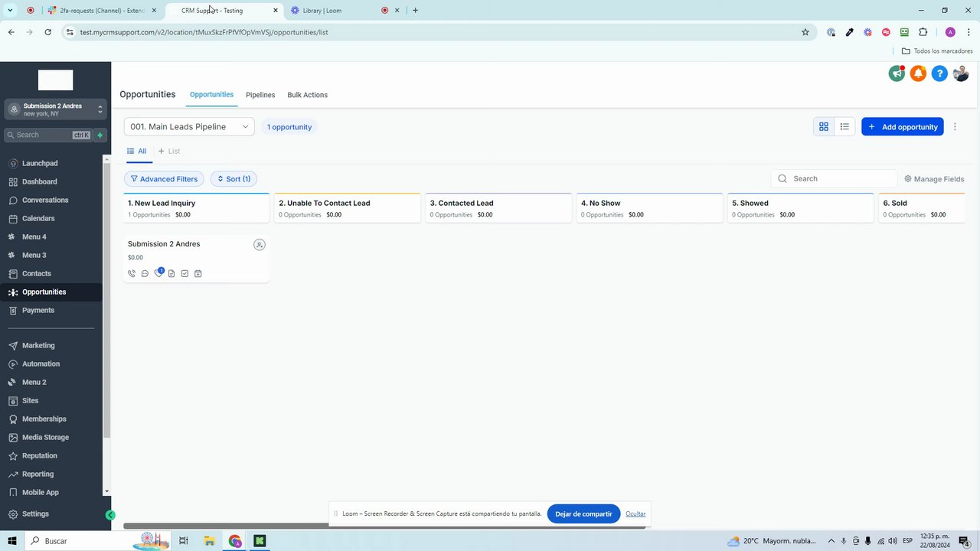Open the notes icon on Submission 2 Andres card

click(171, 273)
